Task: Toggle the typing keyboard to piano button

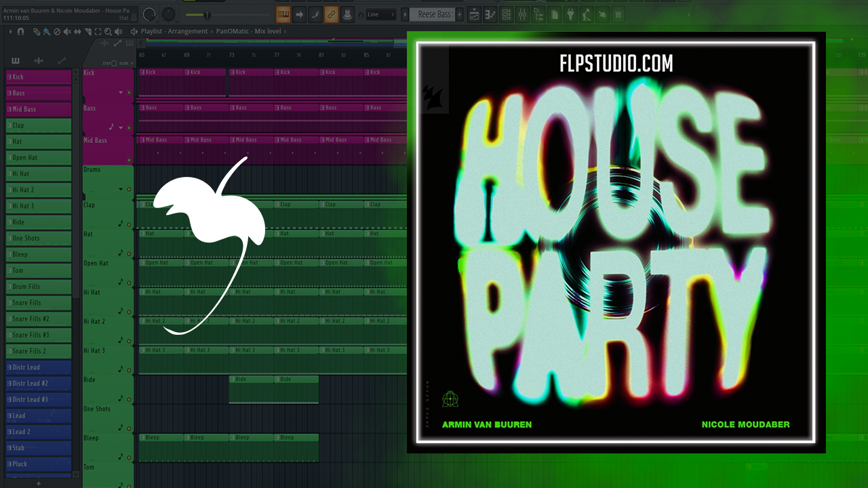Action: tap(283, 14)
